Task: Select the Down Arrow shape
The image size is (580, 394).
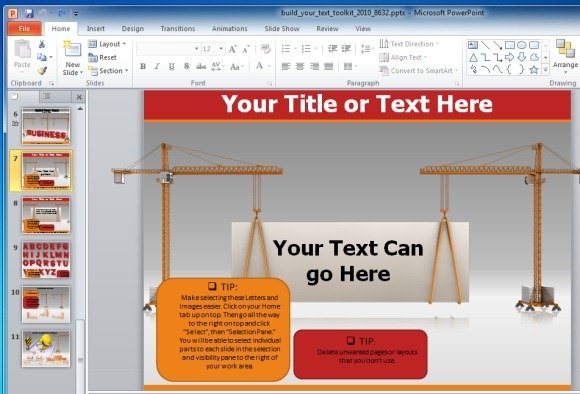Action: [522, 57]
